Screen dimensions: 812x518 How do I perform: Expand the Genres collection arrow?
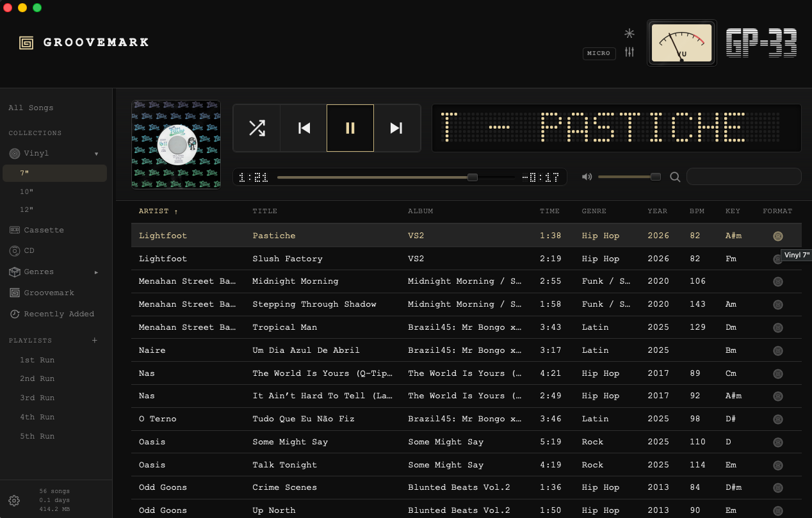click(x=96, y=272)
